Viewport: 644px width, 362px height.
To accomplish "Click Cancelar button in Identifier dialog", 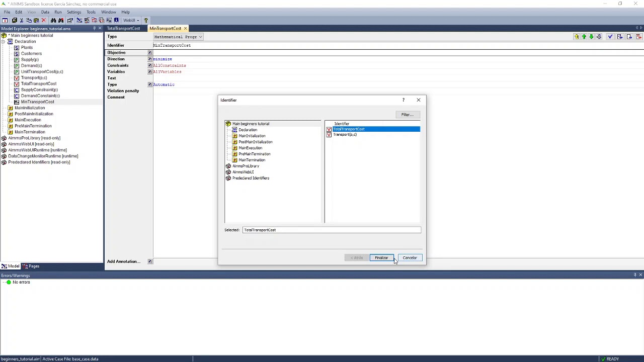I will pos(410,258).
